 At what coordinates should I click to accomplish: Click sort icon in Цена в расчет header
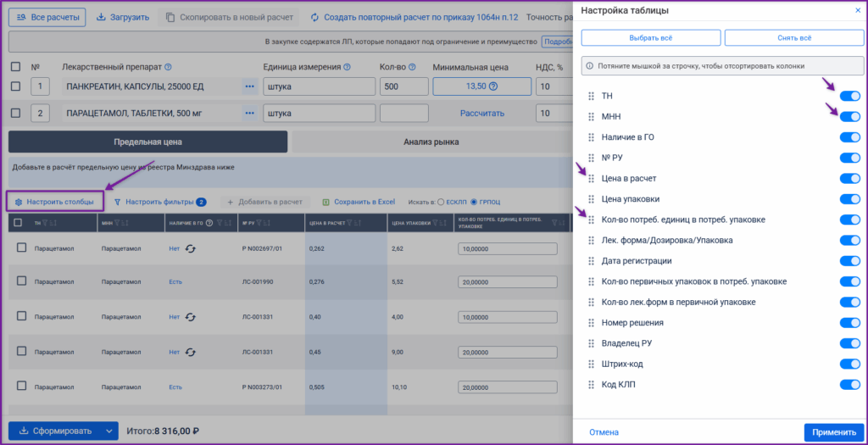coord(358,223)
